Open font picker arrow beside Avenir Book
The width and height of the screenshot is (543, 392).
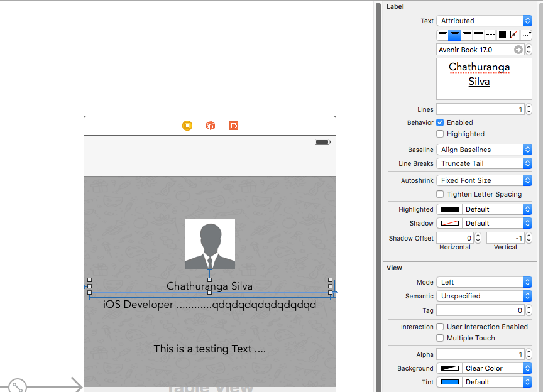coord(518,50)
